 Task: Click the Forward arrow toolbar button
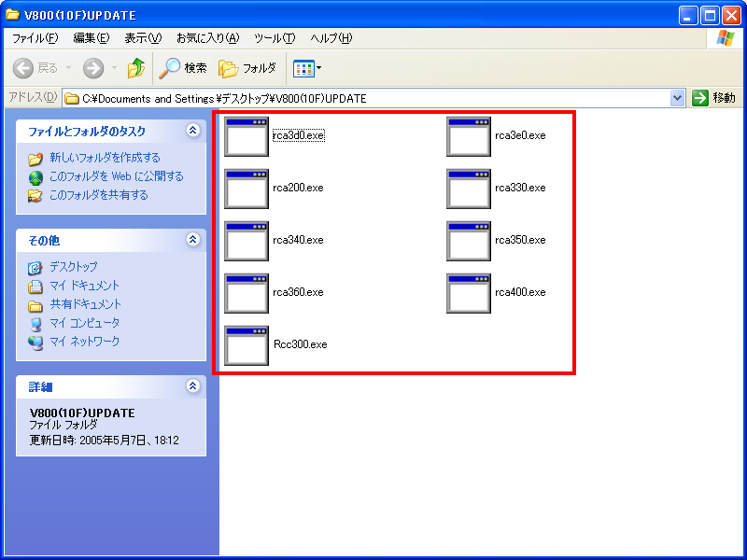(x=93, y=68)
